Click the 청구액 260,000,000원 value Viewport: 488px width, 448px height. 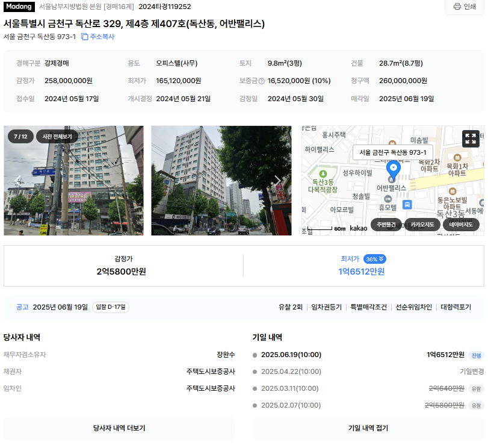tap(403, 81)
